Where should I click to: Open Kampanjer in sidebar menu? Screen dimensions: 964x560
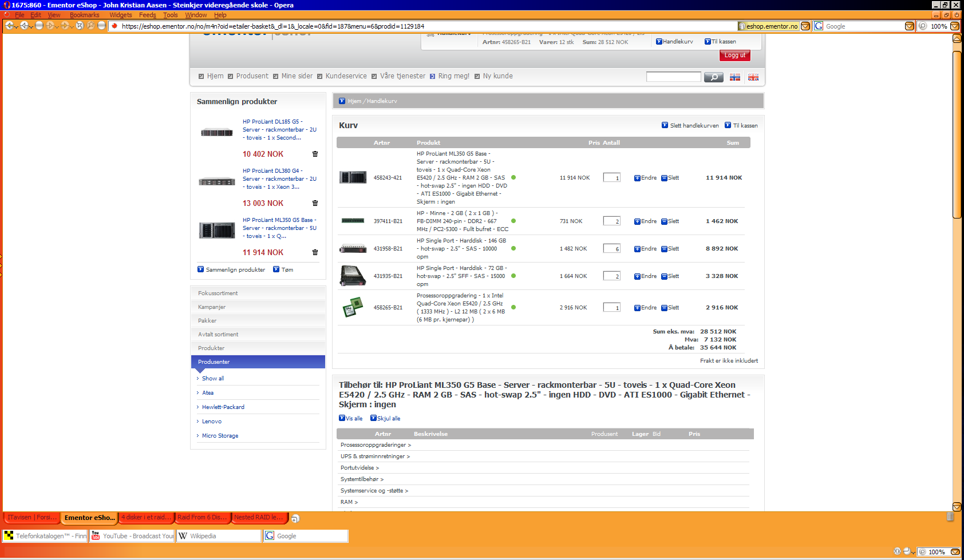tap(258, 307)
